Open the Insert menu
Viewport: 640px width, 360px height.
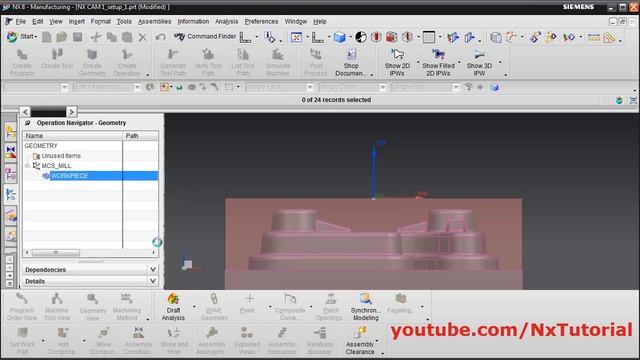(x=76, y=22)
